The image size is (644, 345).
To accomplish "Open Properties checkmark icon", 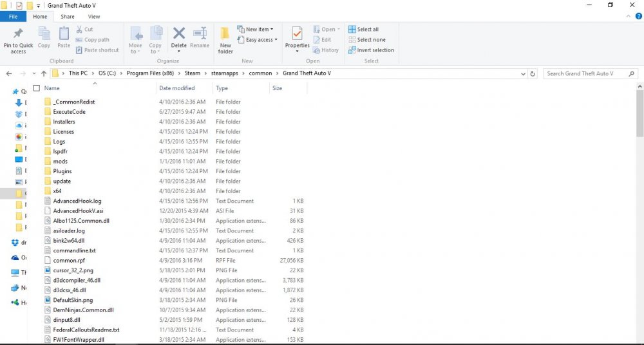I will [297, 33].
